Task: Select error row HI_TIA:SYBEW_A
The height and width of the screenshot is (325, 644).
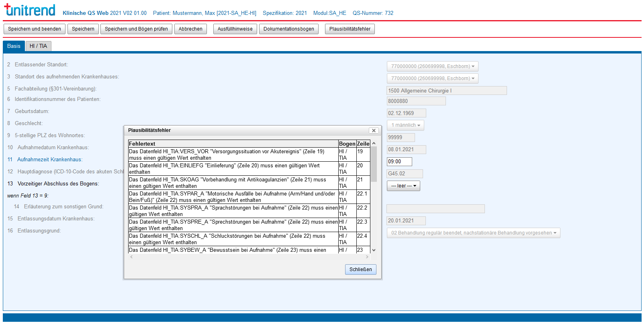Action: tap(249, 250)
